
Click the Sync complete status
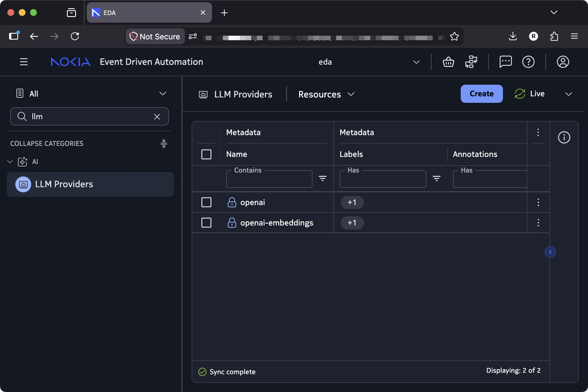click(227, 372)
